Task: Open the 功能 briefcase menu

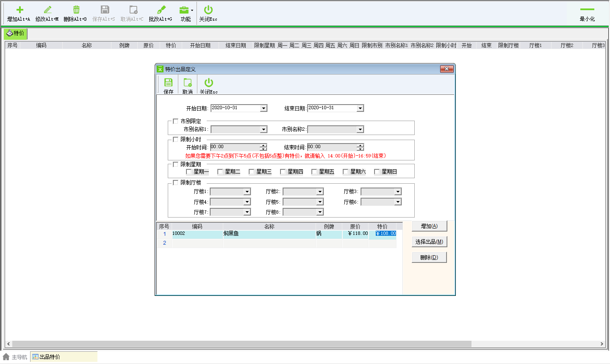Action: [x=185, y=10]
